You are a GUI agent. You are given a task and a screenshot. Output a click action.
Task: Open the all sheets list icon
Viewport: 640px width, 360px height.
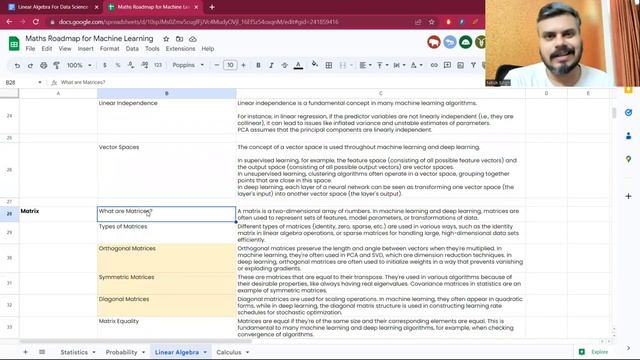pos(42,352)
